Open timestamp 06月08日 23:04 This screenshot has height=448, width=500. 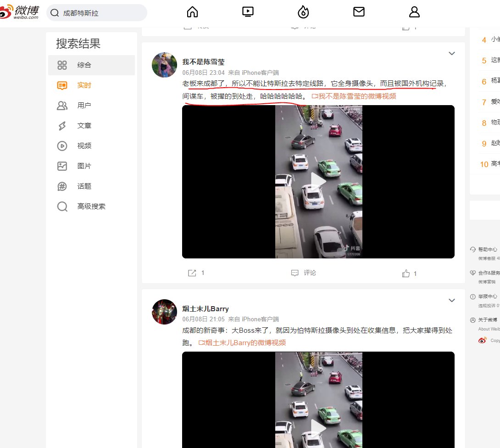pyautogui.click(x=204, y=73)
